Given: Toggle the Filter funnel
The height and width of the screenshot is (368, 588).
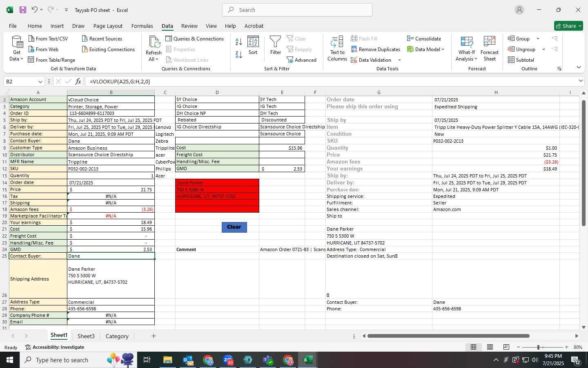Looking at the screenshot, I should click(276, 45).
